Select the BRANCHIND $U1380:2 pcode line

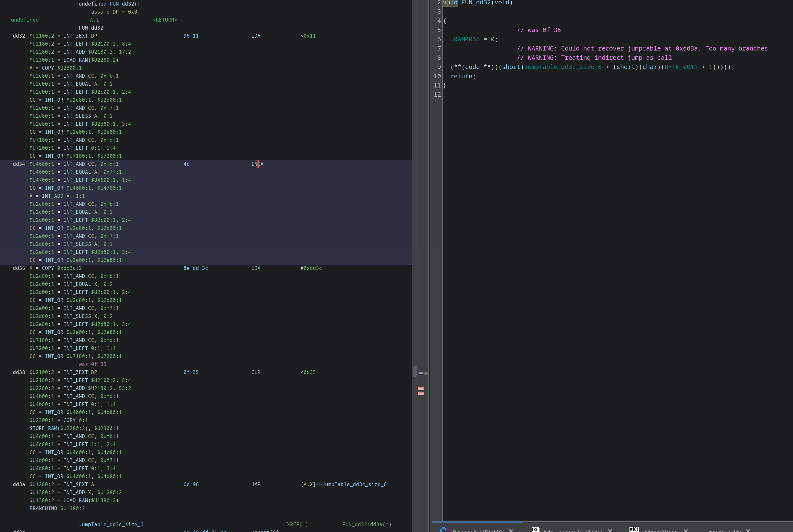57,508
